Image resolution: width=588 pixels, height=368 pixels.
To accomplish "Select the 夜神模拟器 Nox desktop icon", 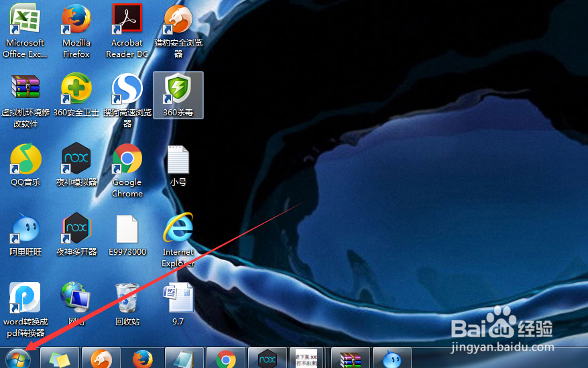I will (x=76, y=165).
